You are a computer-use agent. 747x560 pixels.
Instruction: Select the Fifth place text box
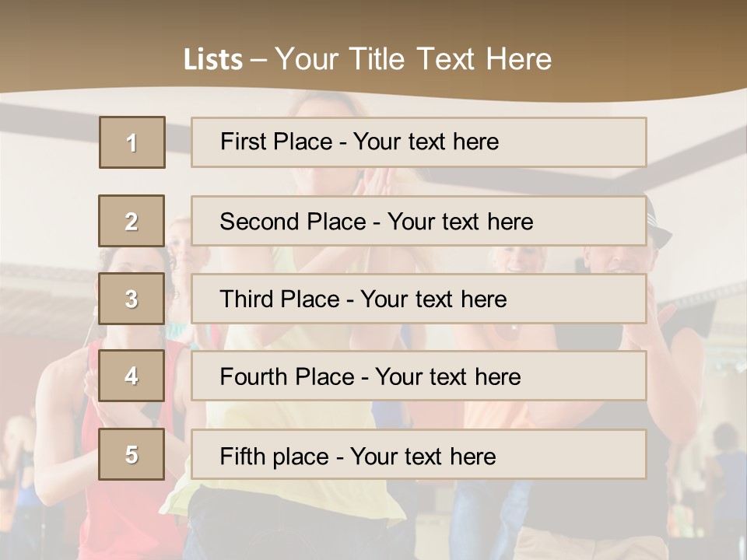(419, 454)
